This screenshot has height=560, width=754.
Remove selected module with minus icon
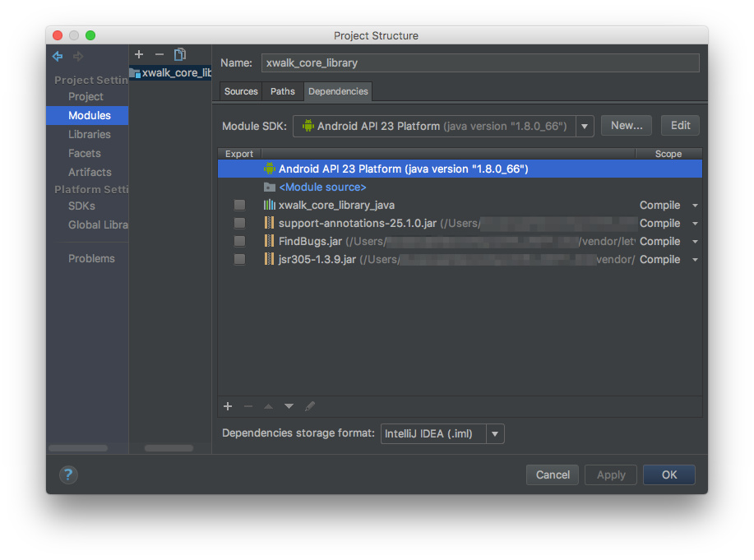(x=160, y=54)
